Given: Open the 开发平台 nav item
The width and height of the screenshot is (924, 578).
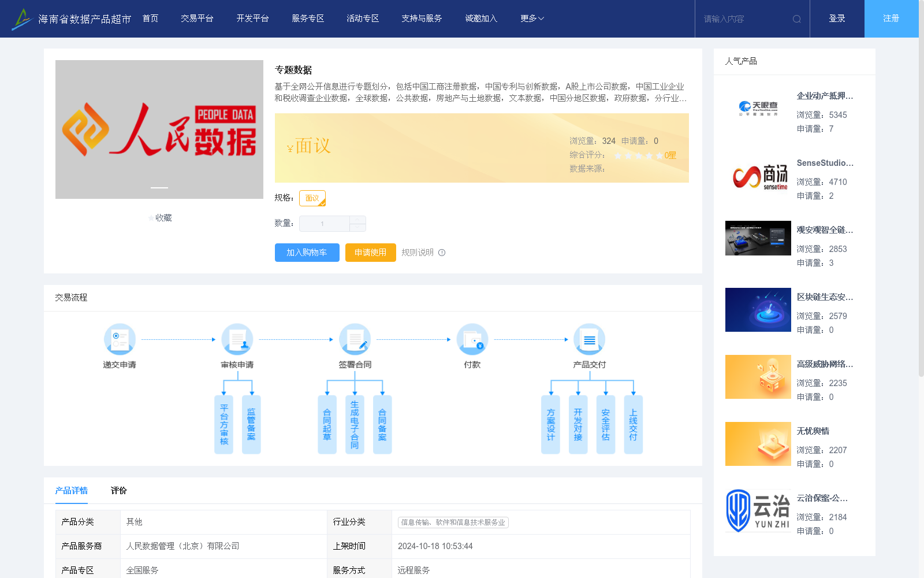Looking at the screenshot, I should pos(252,18).
